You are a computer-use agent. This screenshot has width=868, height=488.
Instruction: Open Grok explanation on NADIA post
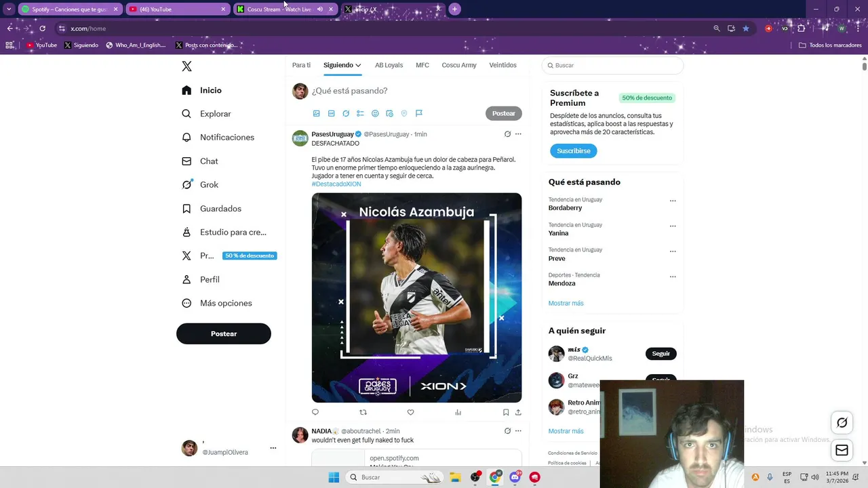(507, 431)
